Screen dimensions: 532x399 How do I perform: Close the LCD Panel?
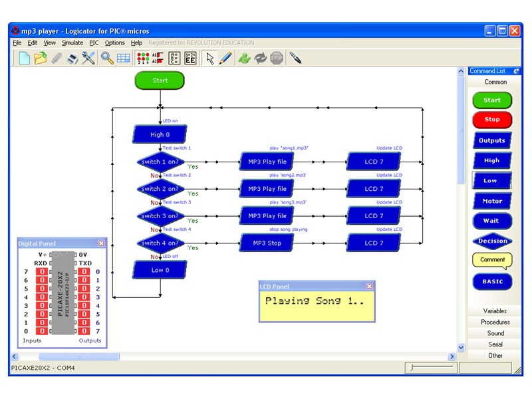[370, 287]
